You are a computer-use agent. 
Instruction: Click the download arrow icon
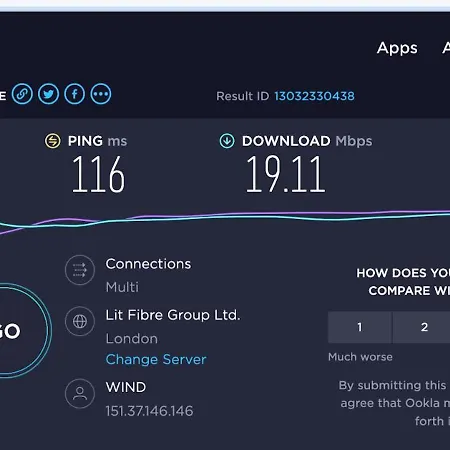227,141
